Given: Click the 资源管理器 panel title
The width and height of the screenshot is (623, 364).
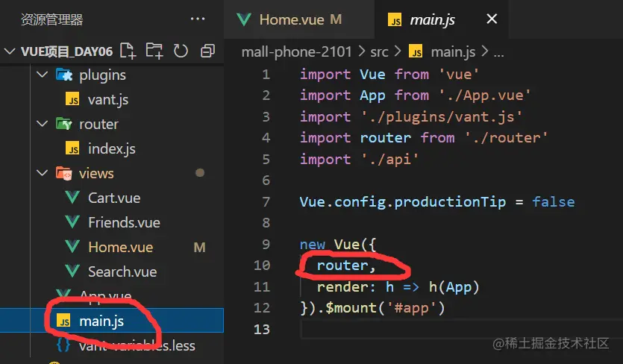Looking at the screenshot, I should click(51, 19).
